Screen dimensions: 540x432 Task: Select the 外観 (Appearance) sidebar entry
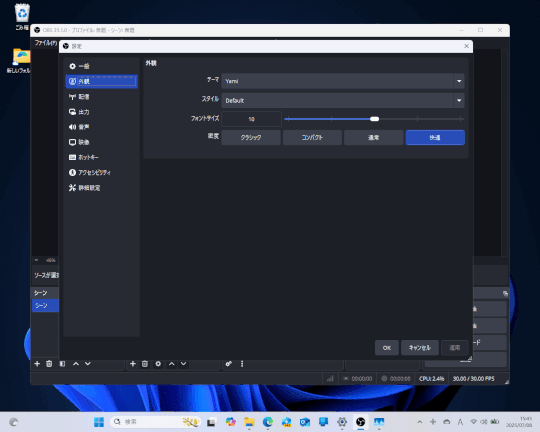tap(101, 81)
